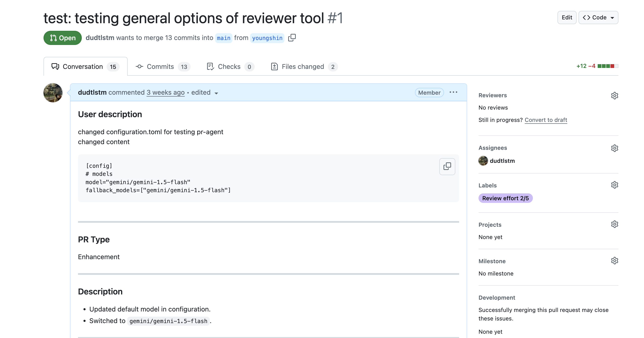
Task: Expand the edited history dropdown
Action: (x=205, y=93)
